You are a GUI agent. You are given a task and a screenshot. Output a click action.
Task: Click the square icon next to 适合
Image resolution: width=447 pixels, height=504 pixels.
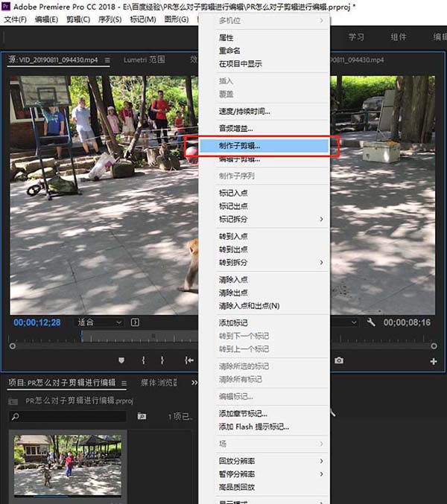coord(135,322)
